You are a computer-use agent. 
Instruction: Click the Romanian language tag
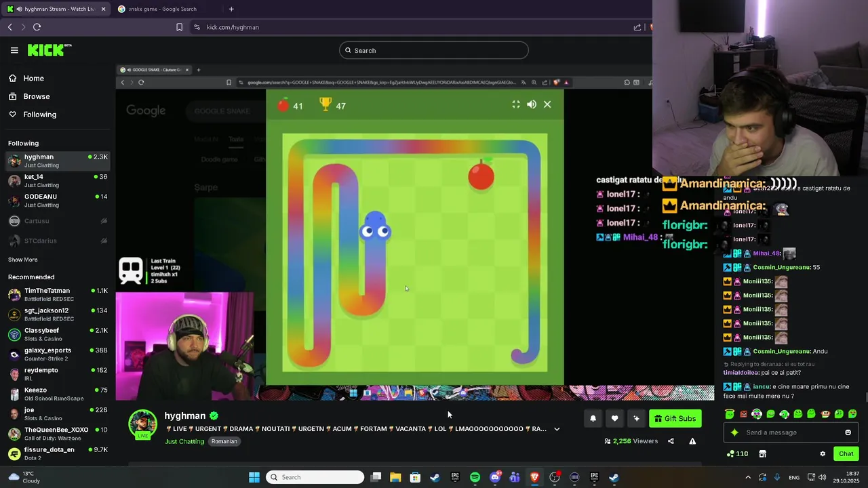(224, 441)
